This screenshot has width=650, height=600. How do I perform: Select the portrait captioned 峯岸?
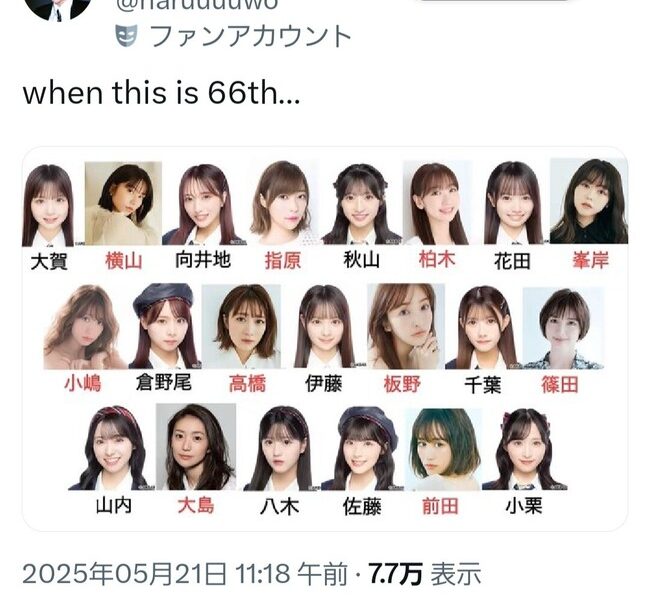point(589,201)
